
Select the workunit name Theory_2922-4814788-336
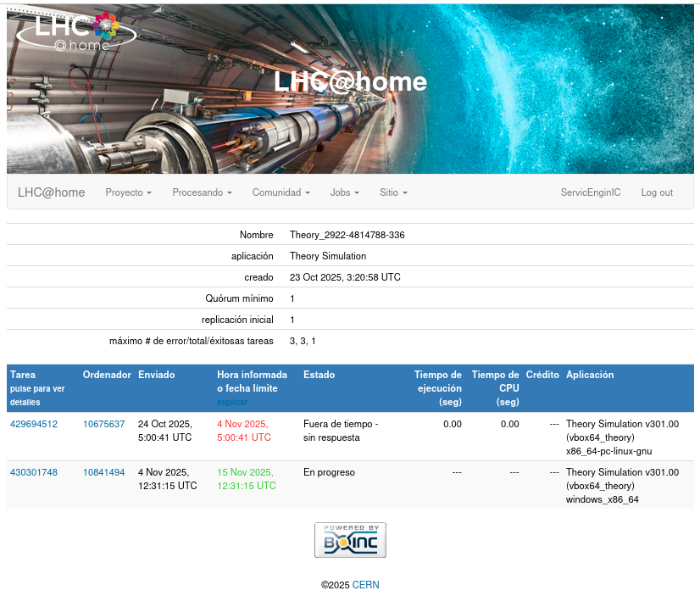(347, 235)
